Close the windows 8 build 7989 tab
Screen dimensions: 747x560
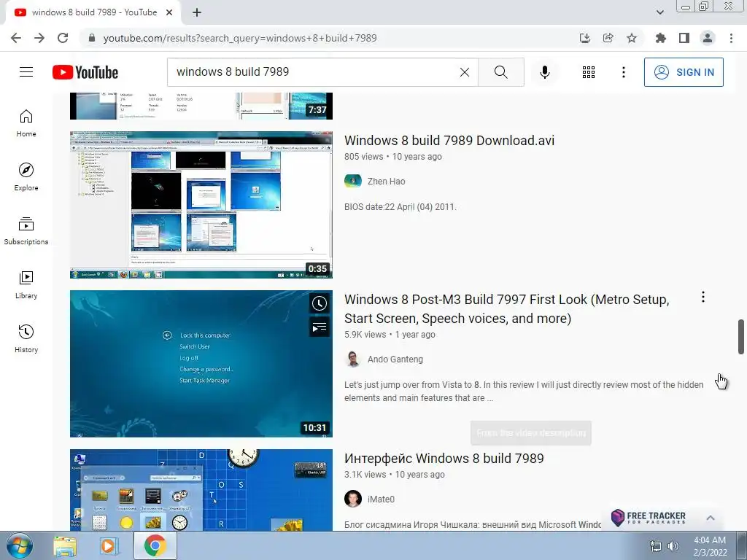169,12
